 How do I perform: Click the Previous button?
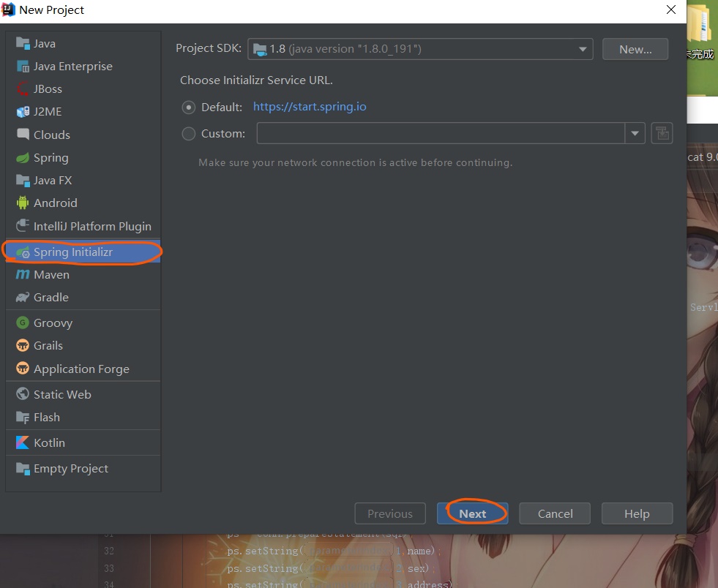coord(389,513)
